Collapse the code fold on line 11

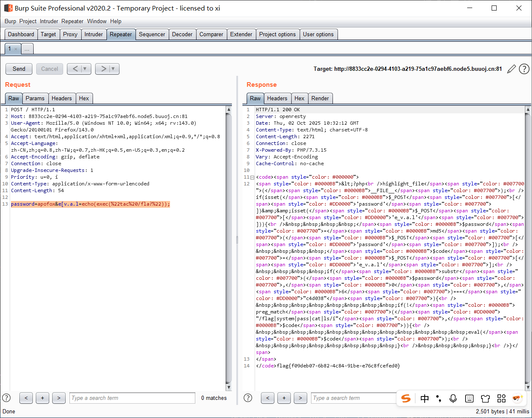pos(252,177)
